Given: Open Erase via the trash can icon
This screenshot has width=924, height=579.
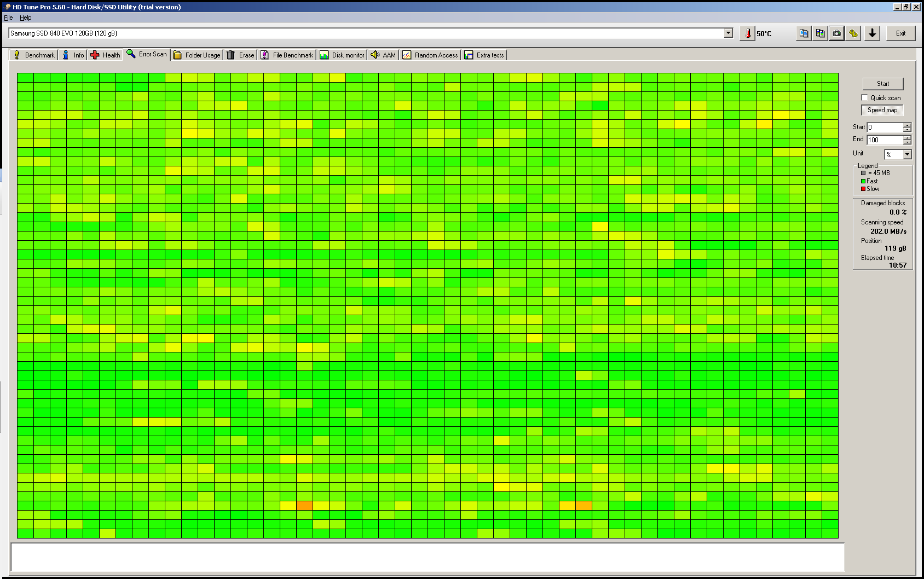Looking at the screenshot, I should (231, 55).
